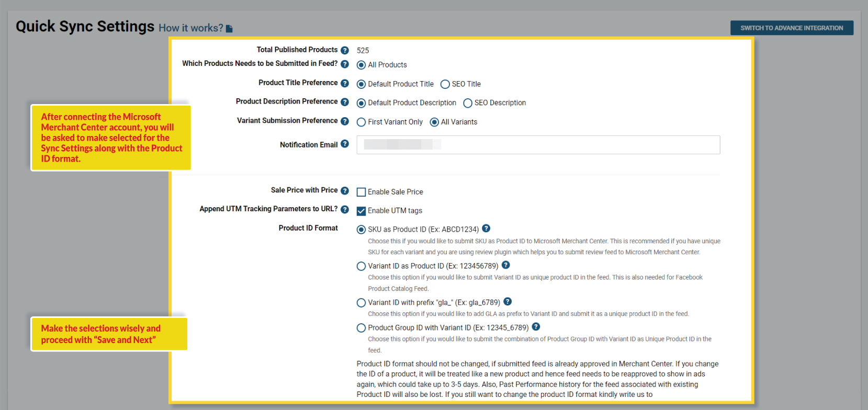The height and width of the screenshot is (410, 868).
Task: Select All Variants radio option
Action: [434, 122]
